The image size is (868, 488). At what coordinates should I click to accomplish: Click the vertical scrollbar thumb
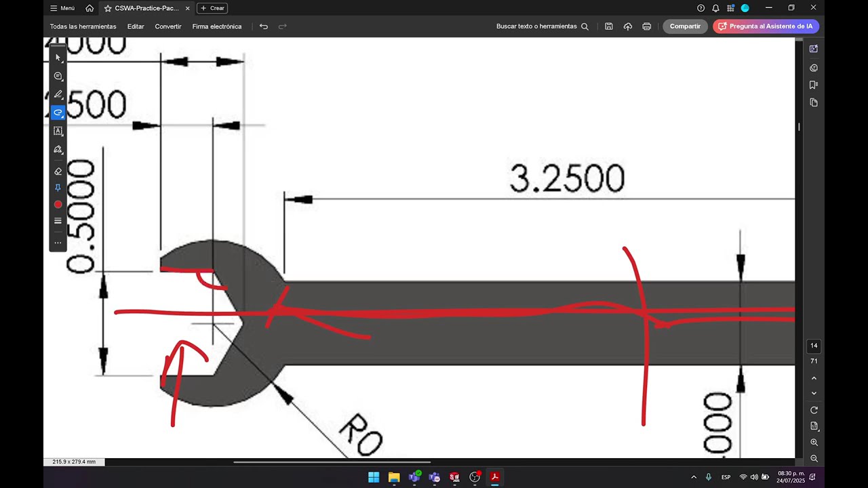tap(799, 127)
